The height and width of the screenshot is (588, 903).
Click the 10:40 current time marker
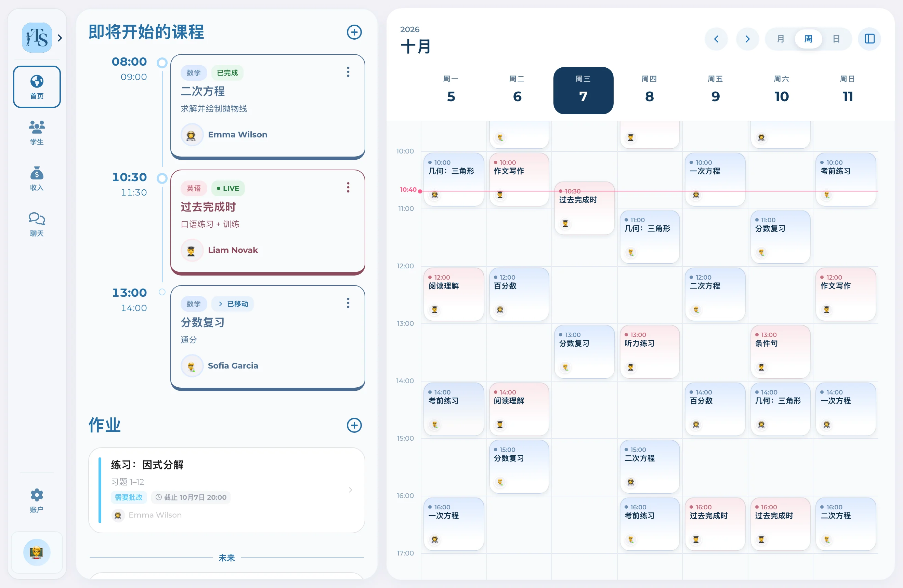tap(408, 189)
